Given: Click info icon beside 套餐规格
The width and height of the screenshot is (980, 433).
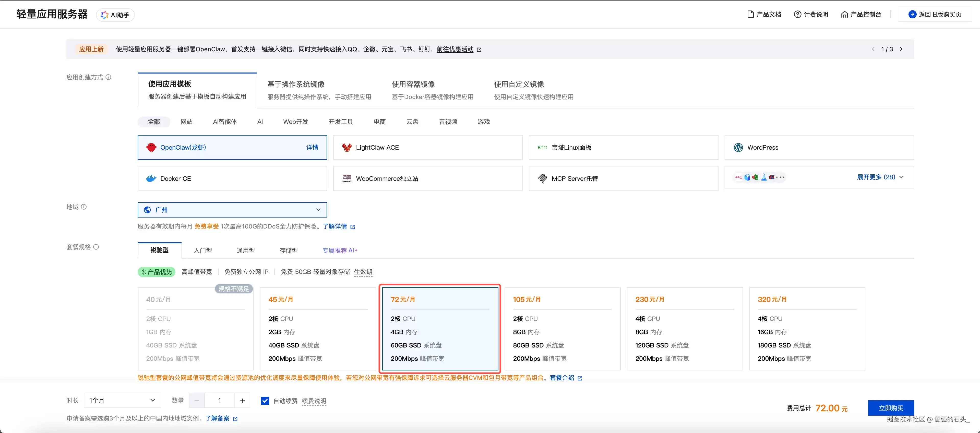Looking at the screenshot, I should (x=96, y=247).
